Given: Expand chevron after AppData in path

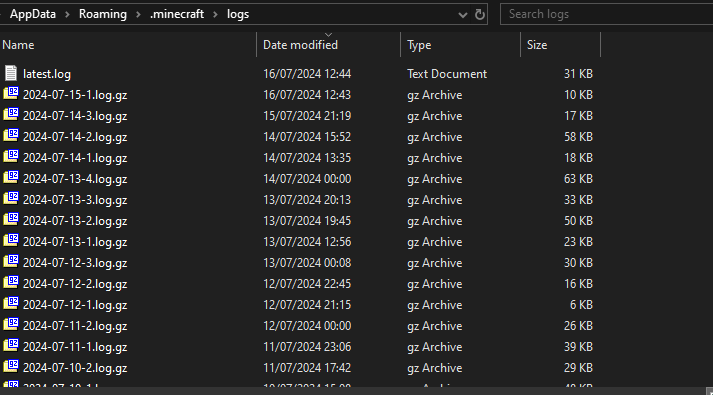Looking at the screenshot, I should (67, 15).
